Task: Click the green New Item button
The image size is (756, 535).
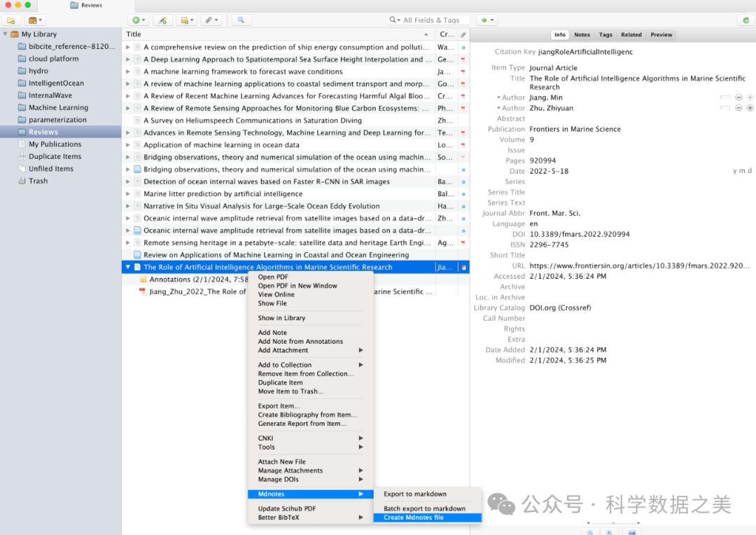Action: click(138, 20)
